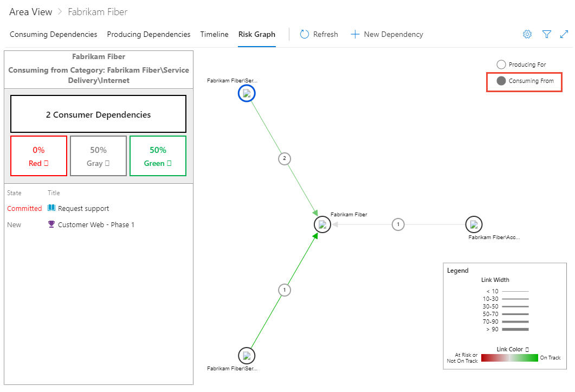Open the Producing Dependencies tab
Screen dimensions: 575x392
148,34
